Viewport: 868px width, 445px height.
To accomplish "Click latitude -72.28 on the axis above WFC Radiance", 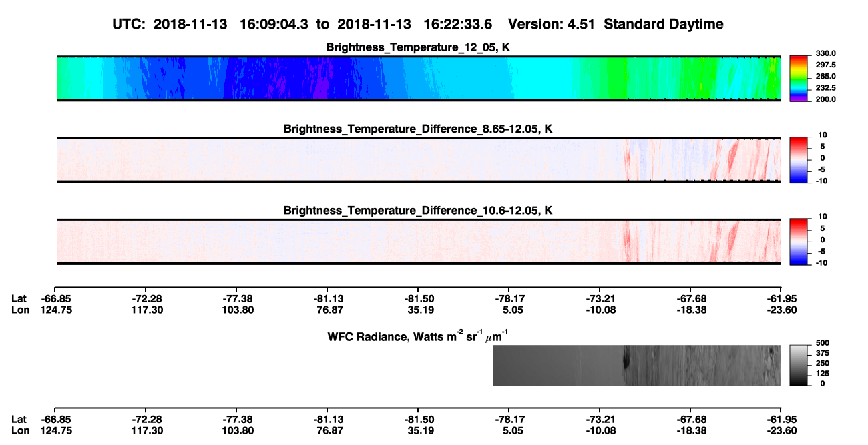I will pos(146,298).
